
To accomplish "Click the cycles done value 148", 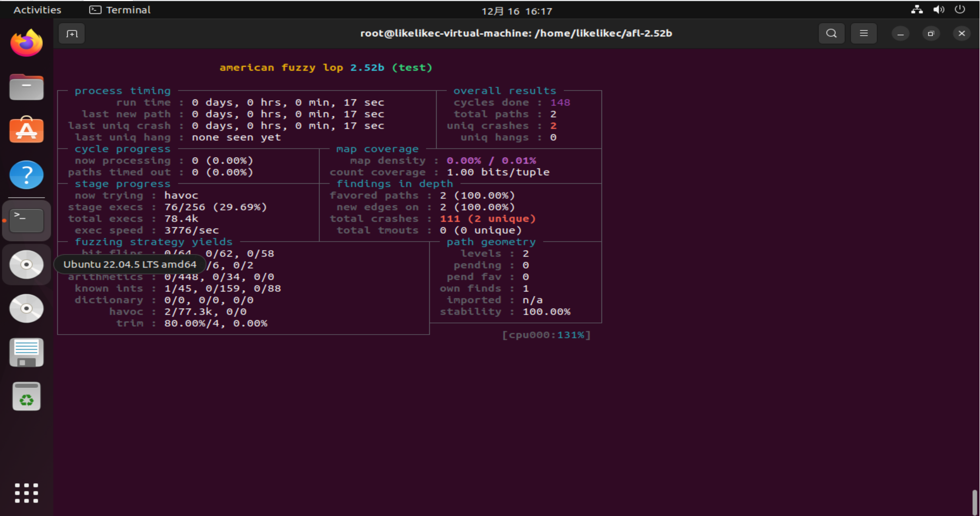I will (560, 103).
